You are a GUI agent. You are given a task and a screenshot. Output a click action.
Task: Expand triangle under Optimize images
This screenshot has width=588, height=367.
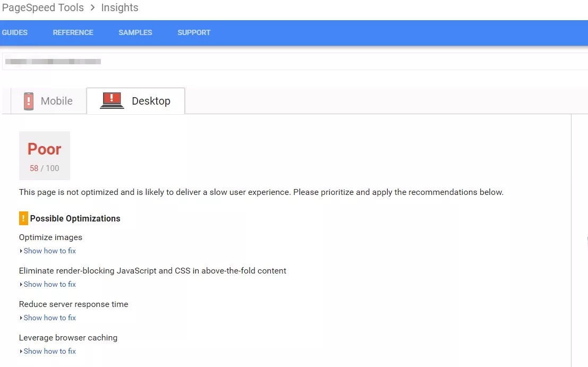(x=21, y=251)
